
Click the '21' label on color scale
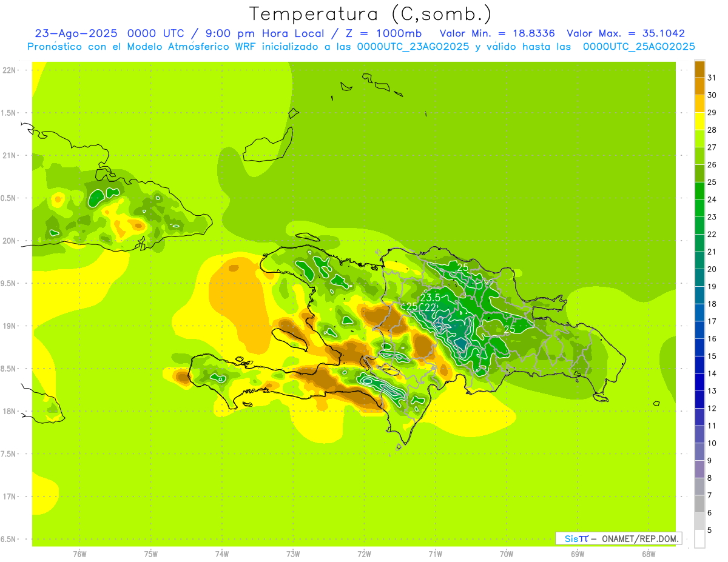712,252
